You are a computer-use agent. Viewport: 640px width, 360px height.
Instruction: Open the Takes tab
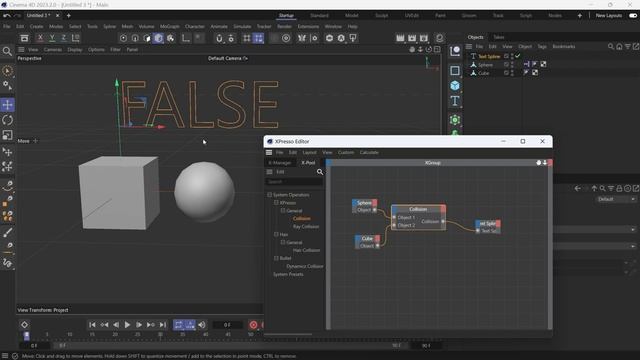click(x=499, y=37)
